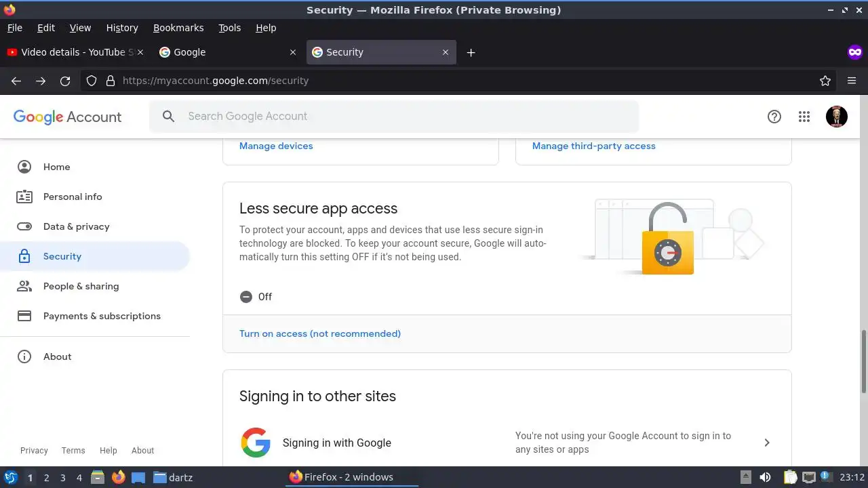Bookmark this page with the star icon
The image size is (868, 488).
(x=825, y=81)
